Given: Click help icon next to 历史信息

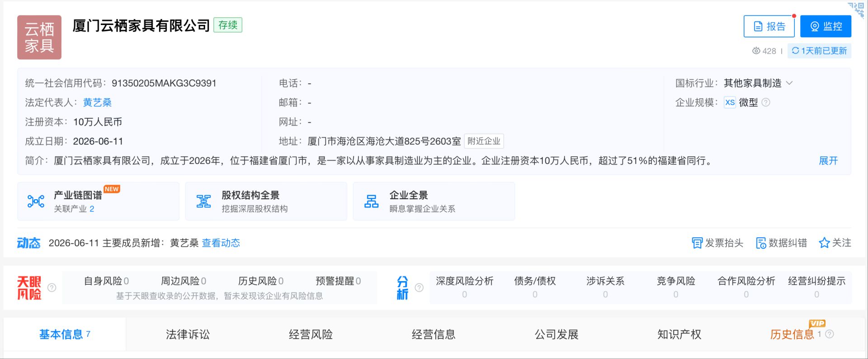Looking at the screenshot, I should tap(830, 334).
